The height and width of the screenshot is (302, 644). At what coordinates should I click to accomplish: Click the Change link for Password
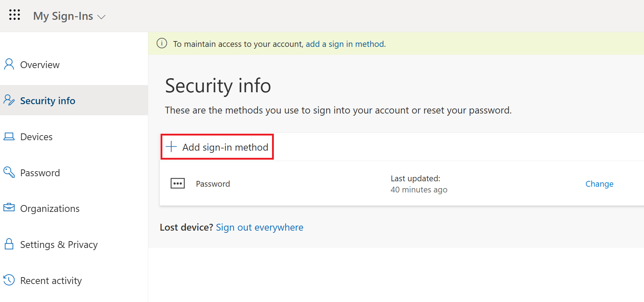pos(599,184)
